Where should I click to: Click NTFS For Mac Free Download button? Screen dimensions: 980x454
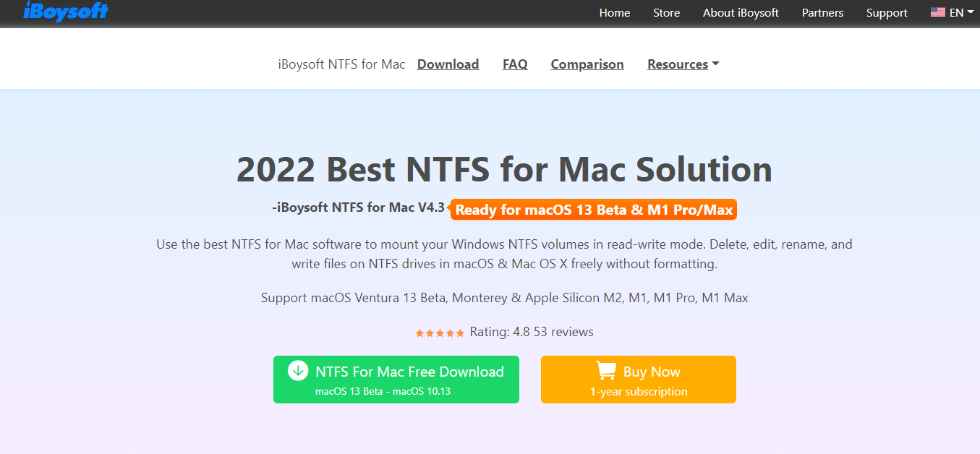(396, 379)
